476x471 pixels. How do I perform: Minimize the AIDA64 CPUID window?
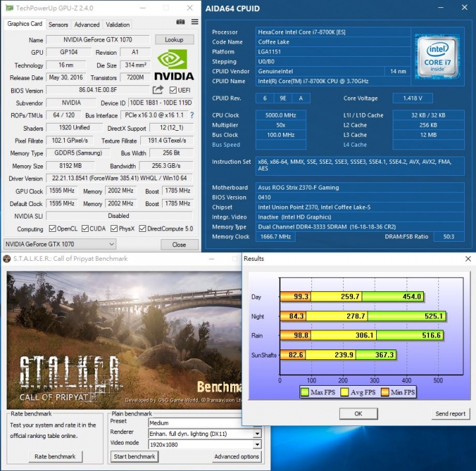pyautogui.click(x=441, y=7)
